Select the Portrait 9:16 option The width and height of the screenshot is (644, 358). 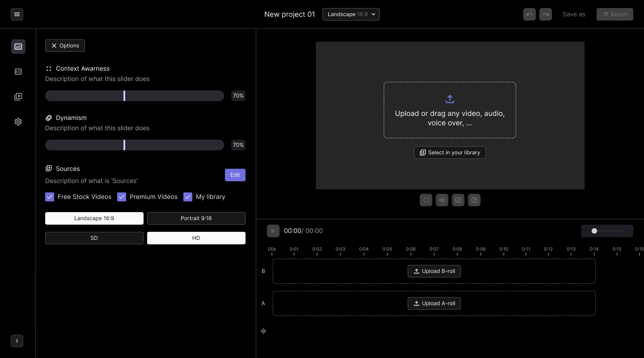[196, 218]
